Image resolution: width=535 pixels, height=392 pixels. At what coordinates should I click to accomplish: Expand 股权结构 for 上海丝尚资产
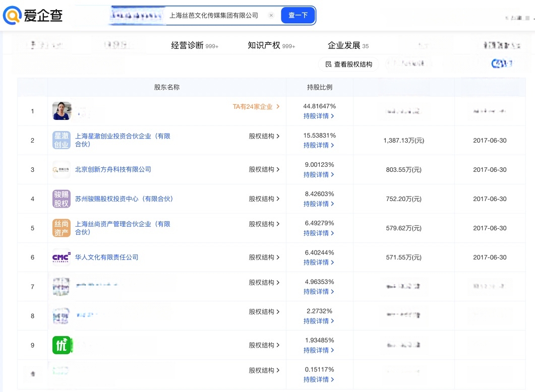[x=264, y=224]
